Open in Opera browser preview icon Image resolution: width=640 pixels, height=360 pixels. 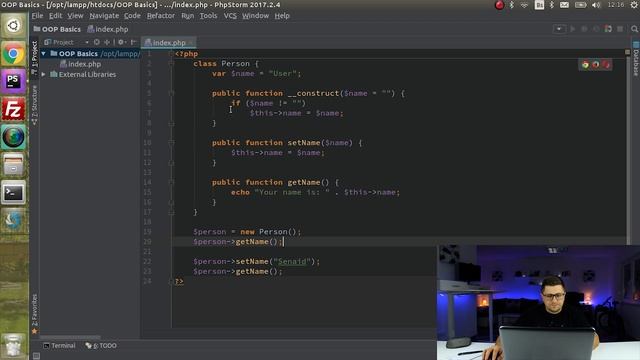click(606, 64)
